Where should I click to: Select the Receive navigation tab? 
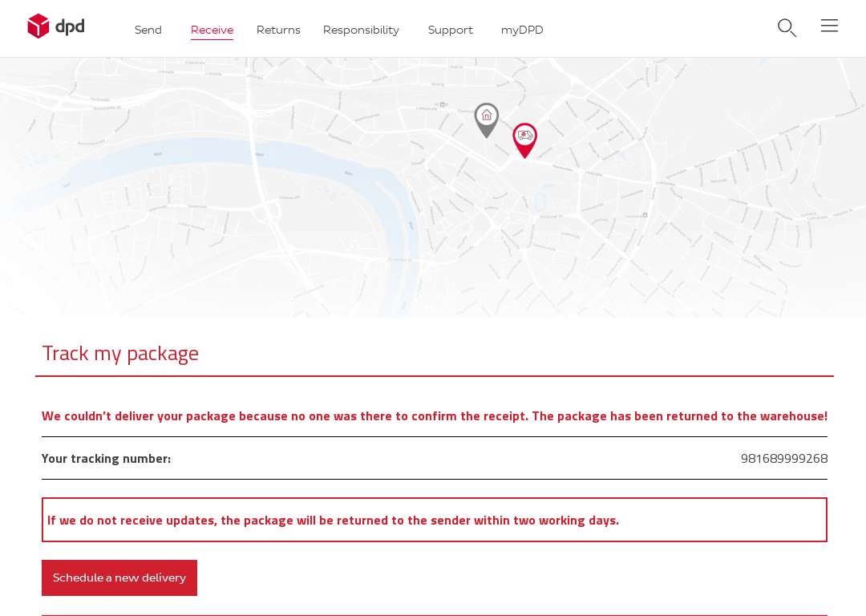click(x=212, y=30)
